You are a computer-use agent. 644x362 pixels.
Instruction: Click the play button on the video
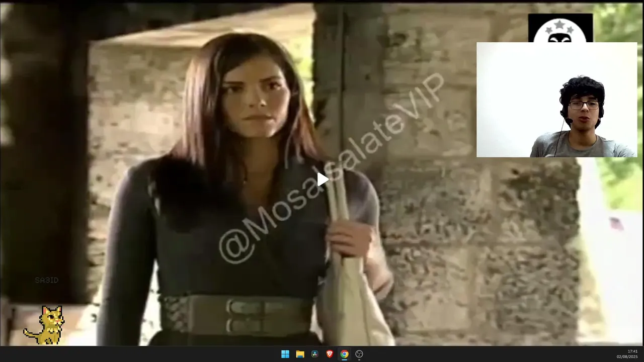coord(323,179)
